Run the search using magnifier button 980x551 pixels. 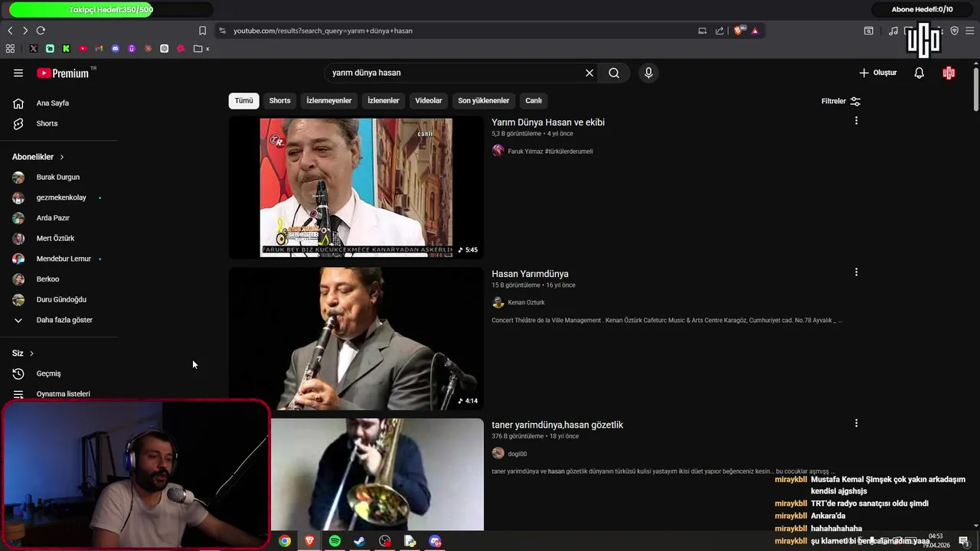(x=614, y=73)
